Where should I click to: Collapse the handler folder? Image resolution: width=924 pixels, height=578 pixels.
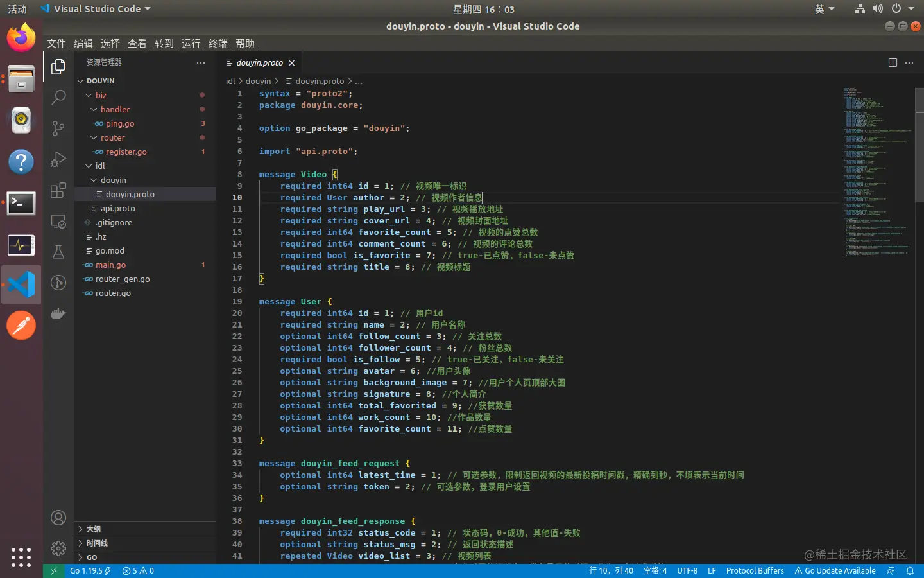click(145, 109)
